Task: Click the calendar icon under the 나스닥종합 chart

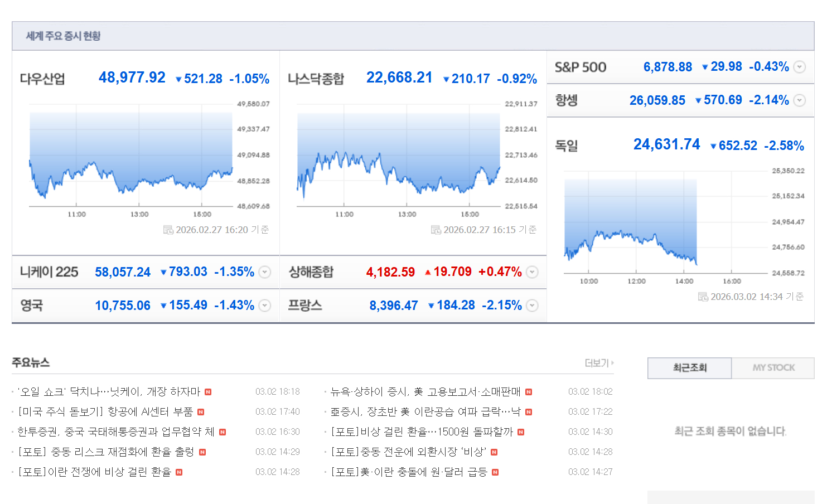Action: [x=436, y=230]
